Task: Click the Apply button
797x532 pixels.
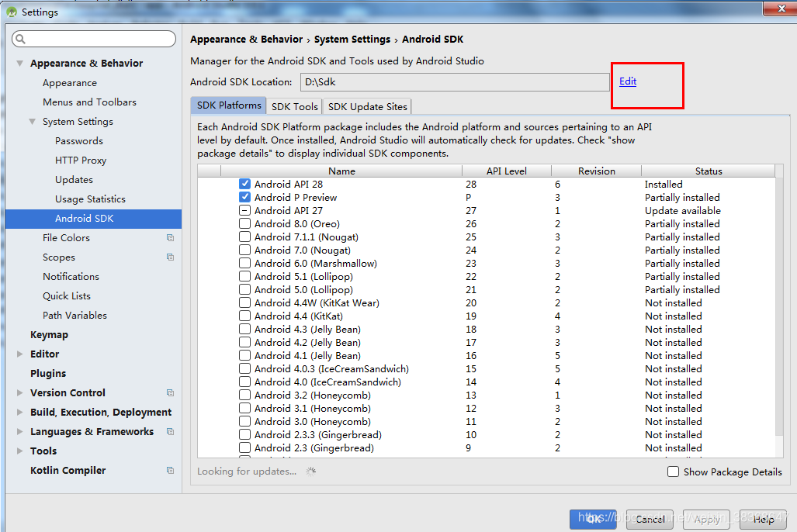Action: [x=706, y=520]
